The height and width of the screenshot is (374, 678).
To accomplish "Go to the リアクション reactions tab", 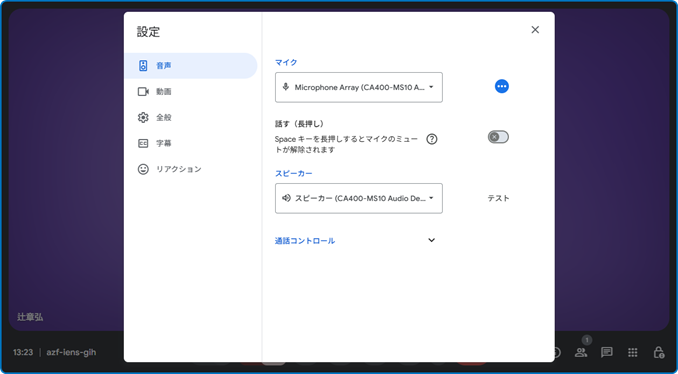I will coord(191,169).
